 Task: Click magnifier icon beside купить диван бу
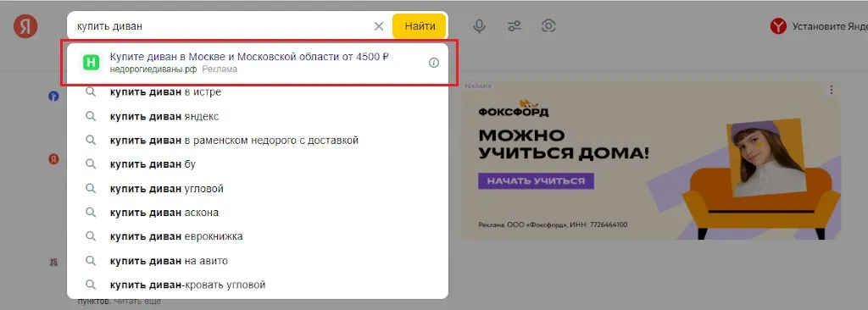(x=90, y=163)
